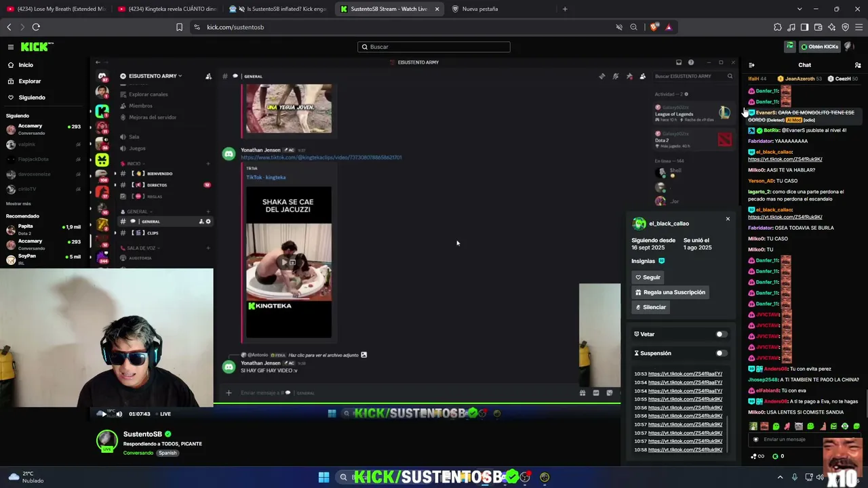The image size is (868, 488).
Task: Open the REGLAS channel
Action: [155, 197]
